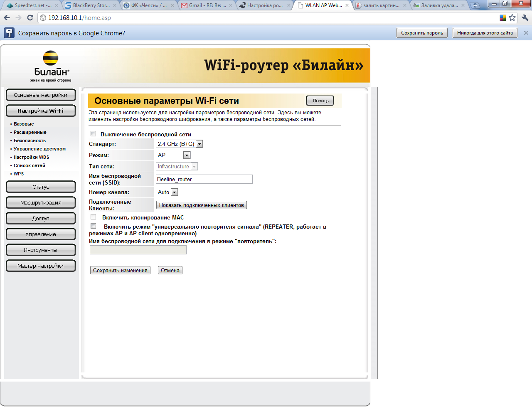
Task: Open the Список сетей link
Action: tap(29, 165)
